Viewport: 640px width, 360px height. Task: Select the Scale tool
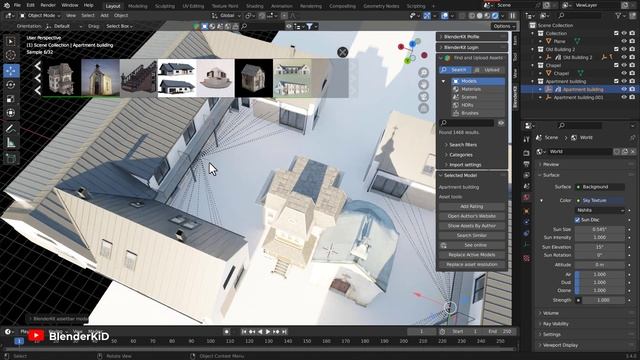11,98
